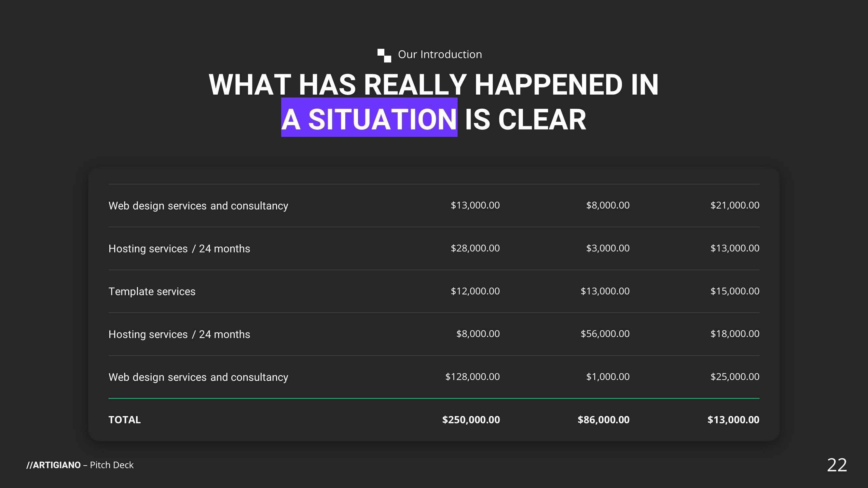Click the $18,000.00 table cell
Image resolution: width=868 pixels, height=488 pixels.
click(735, 334)
